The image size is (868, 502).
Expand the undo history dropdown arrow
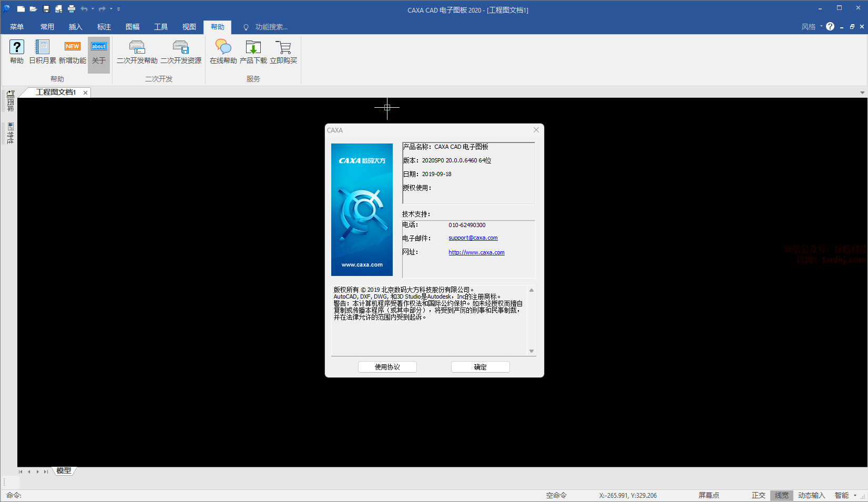(x=93, y=9)
